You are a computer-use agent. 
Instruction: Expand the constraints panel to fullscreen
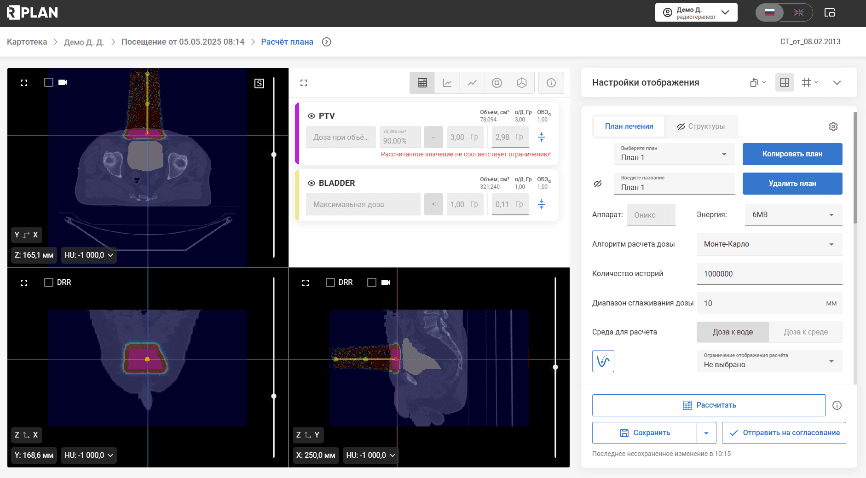(303, 83)
